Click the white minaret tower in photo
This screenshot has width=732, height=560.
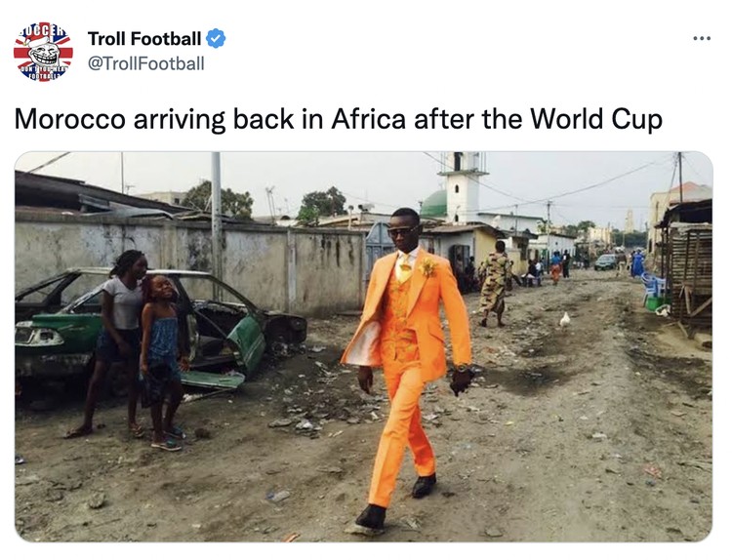[463, 186]
